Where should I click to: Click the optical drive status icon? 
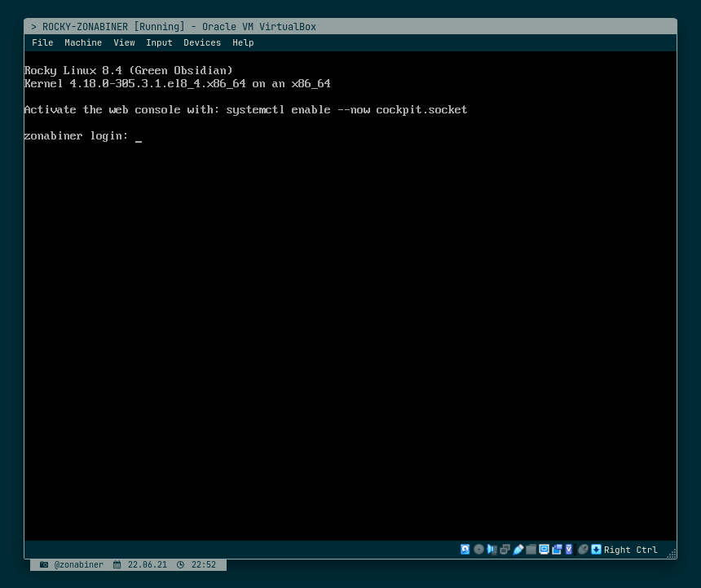coord(478,549)
